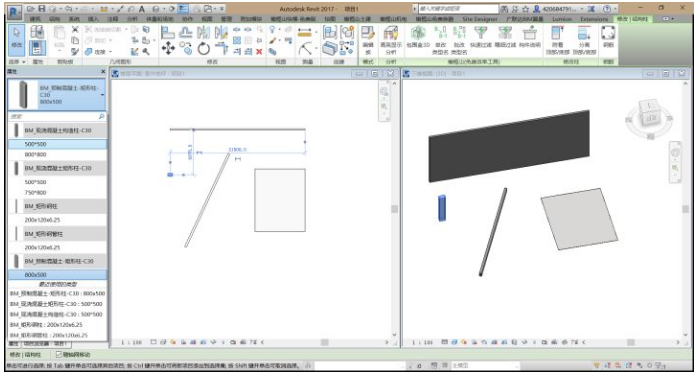Click the Array tool icon
The width and height of the screenshot is (698, 375).
coord(237,41)
